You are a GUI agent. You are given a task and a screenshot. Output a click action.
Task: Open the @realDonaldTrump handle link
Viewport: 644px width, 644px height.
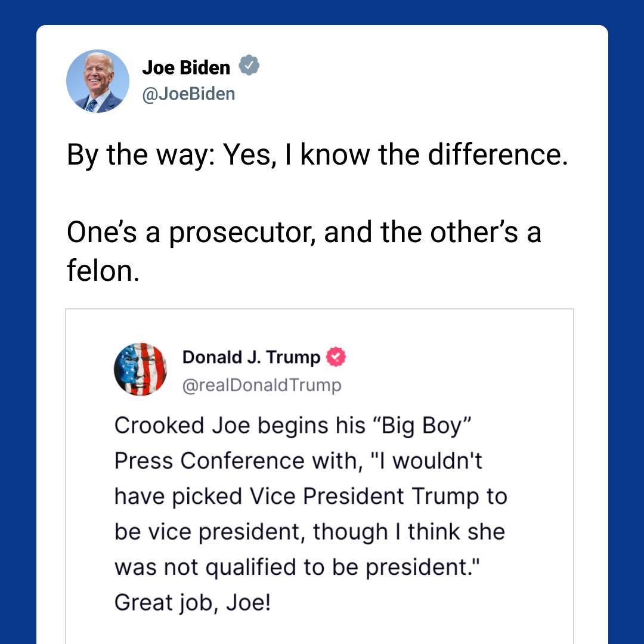click(x=262, y=385)
